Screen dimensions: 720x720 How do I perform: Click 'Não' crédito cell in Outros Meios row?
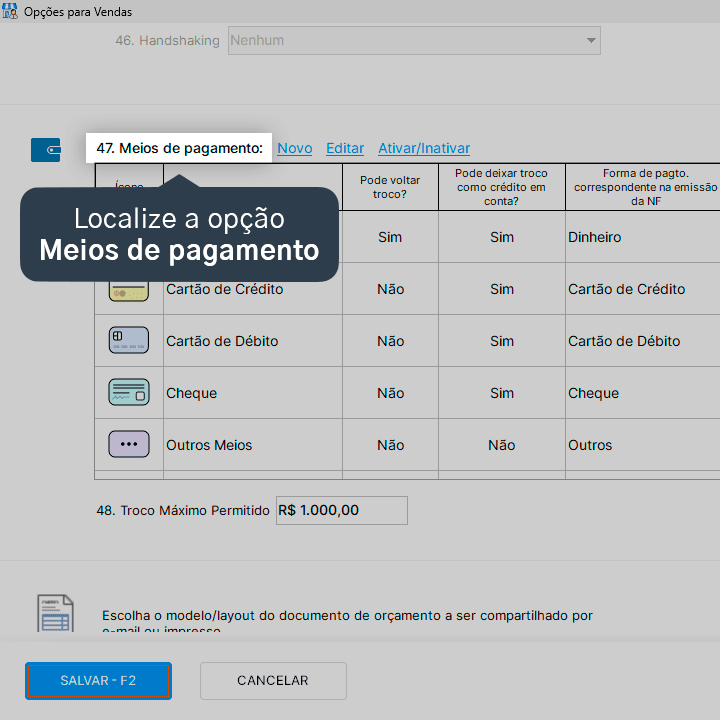click(501, 445)
